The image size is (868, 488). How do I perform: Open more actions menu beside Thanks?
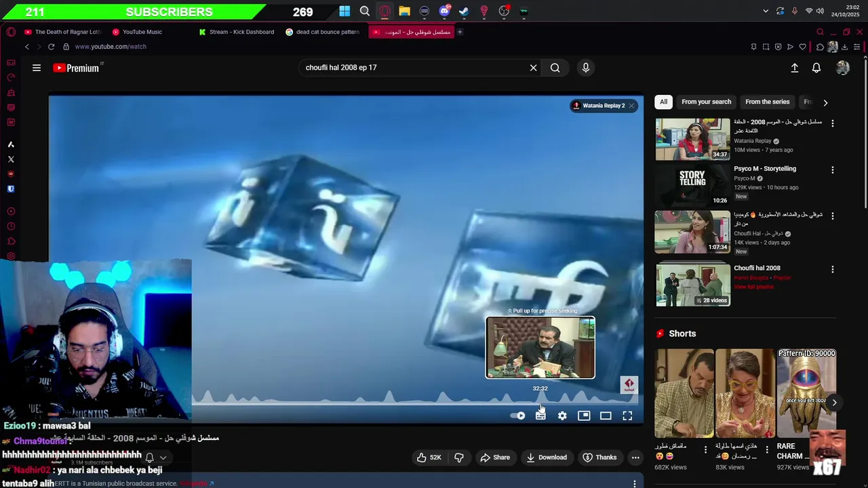[635, 457]
